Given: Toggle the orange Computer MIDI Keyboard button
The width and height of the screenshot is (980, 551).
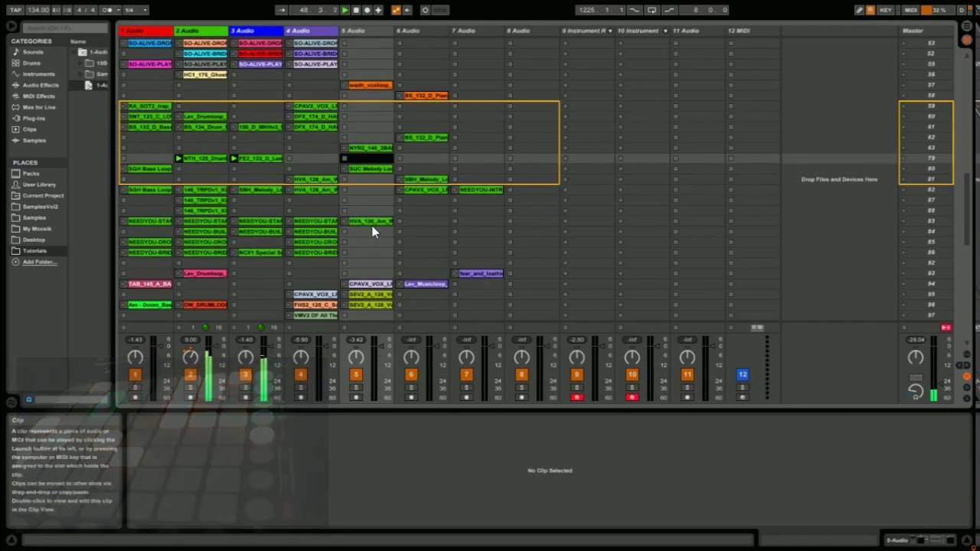Looking at the screenshot, I should (871, 10).
